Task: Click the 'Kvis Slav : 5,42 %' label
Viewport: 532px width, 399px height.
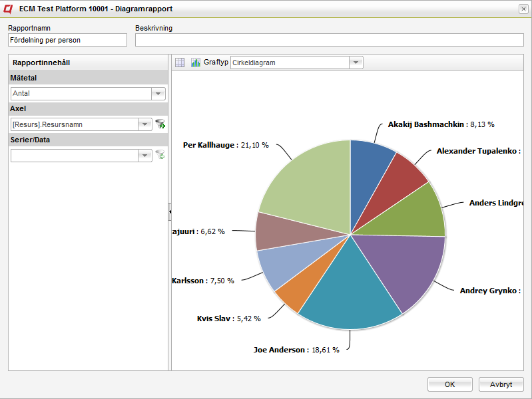Action: click(x=228, y=319)
